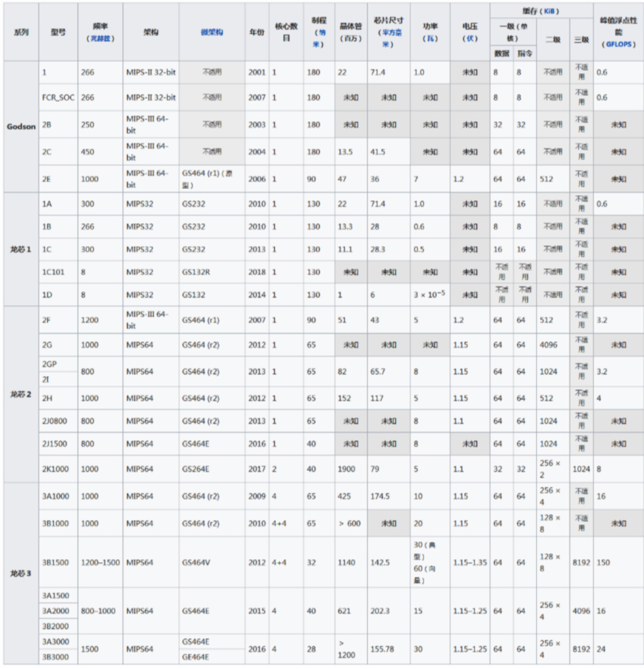
Task: Open the 微架构 header link
Action: click(212, 32)
